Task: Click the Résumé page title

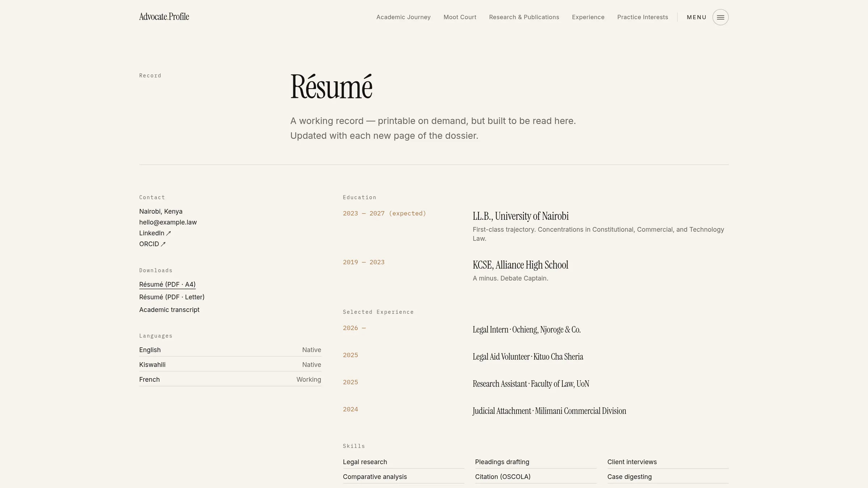Action: tap(331, 86)
